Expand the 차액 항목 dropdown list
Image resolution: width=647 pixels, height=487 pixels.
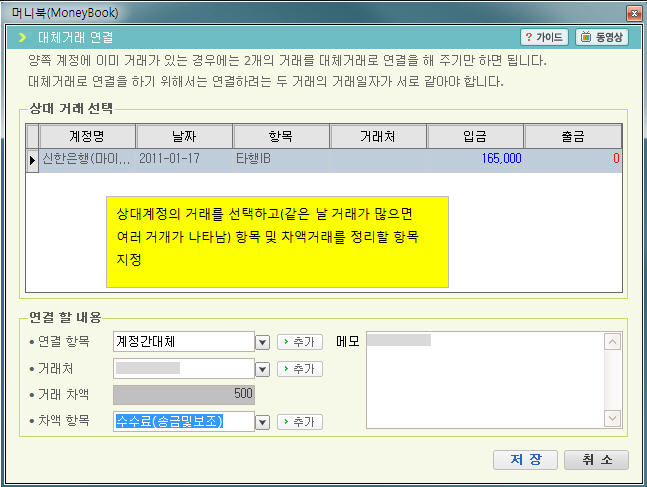263,422
